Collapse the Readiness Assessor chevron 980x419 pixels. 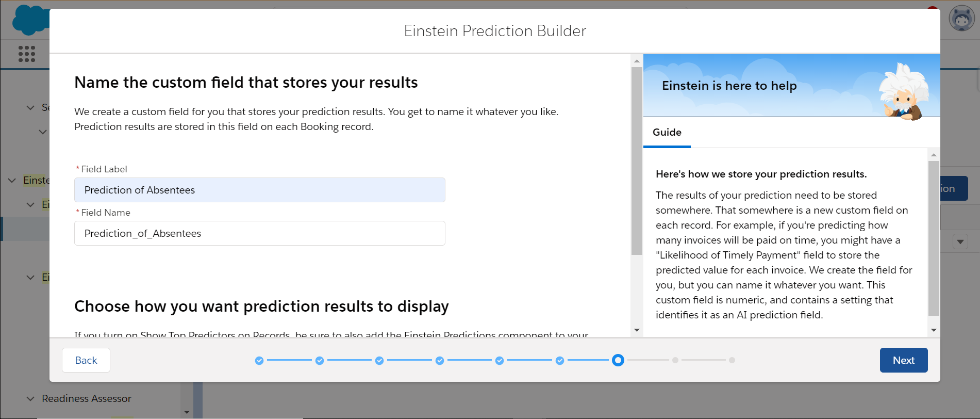click(x=30, y=399)
